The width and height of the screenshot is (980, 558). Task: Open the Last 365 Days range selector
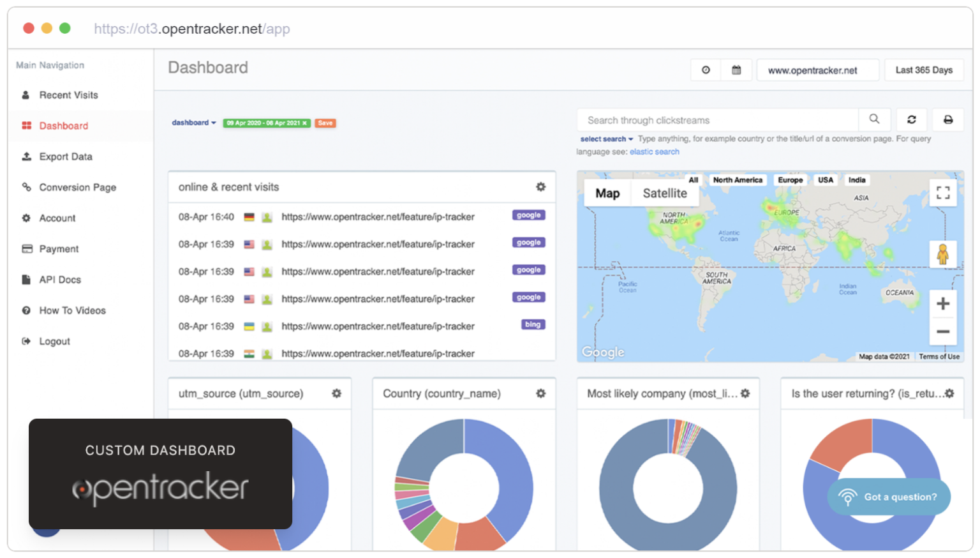923,70
